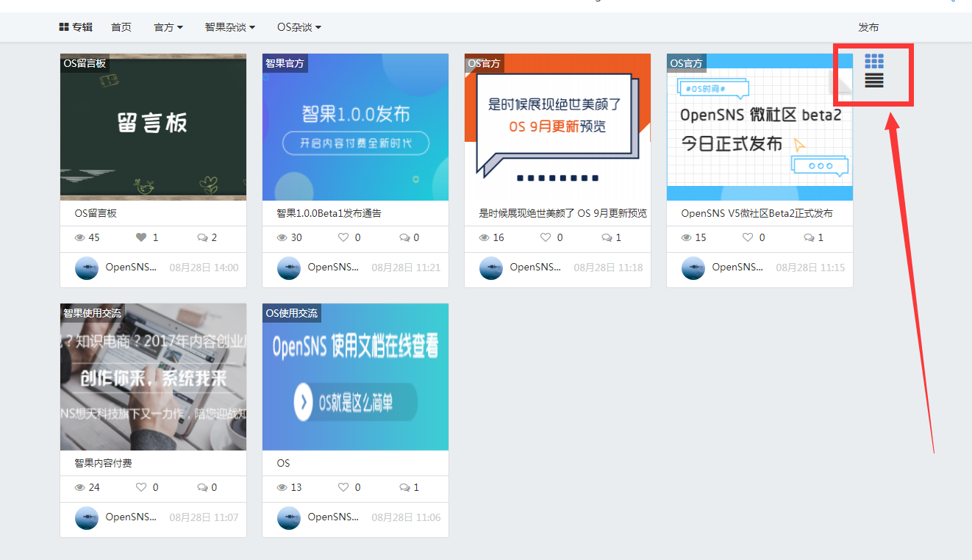Expand the 智果杂谈 dropdown menu
Viewport: 972px width, 560px height.
tap(230, 27)
